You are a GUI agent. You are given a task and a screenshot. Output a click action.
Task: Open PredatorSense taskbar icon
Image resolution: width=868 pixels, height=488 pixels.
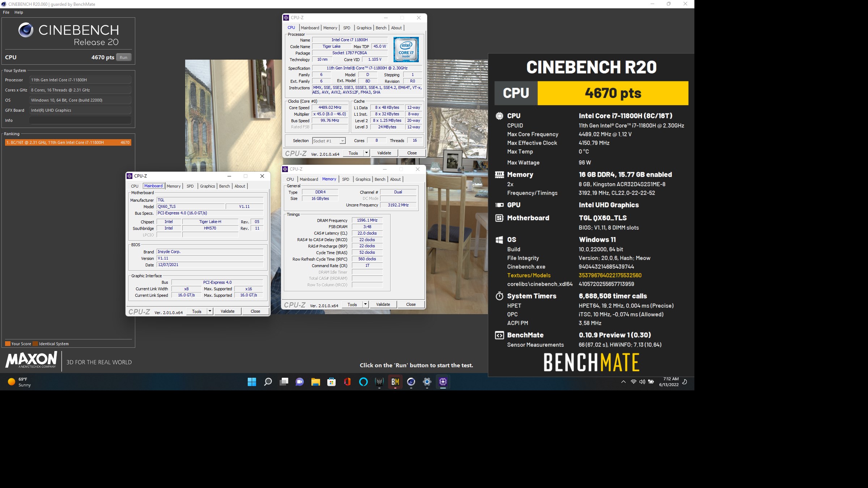pos(379,382)
